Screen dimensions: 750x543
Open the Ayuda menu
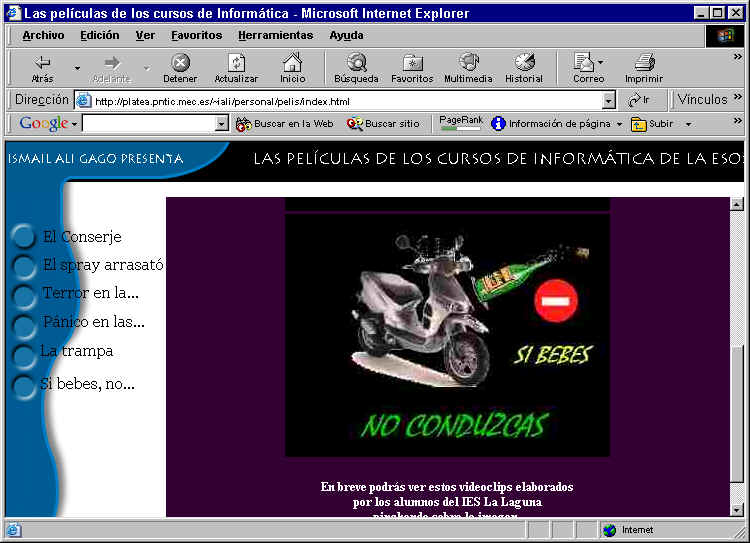[346, 35]
